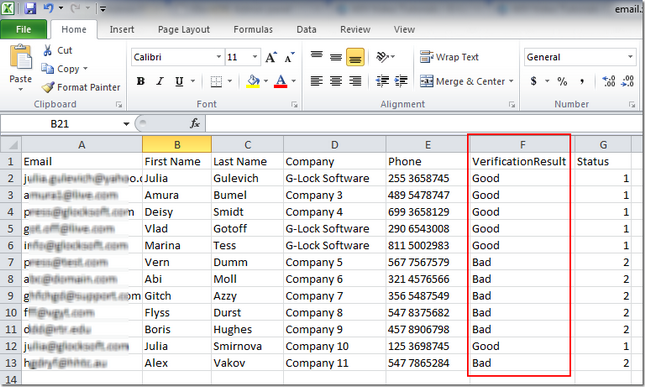Click the Select All corner triangle

pos(12,144)
